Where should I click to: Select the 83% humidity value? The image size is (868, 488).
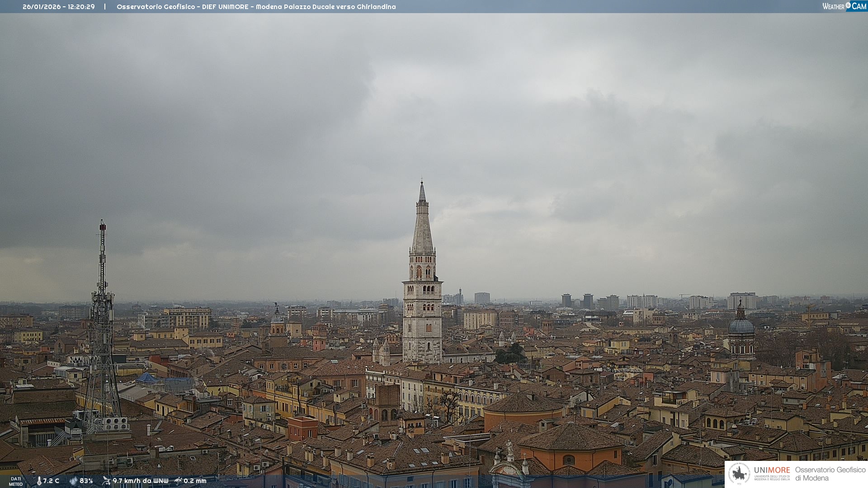tap(86, 481)
